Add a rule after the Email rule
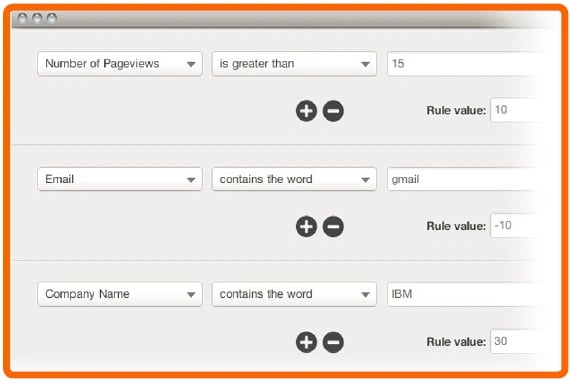The image size is (570, 382). pos(306,226)
